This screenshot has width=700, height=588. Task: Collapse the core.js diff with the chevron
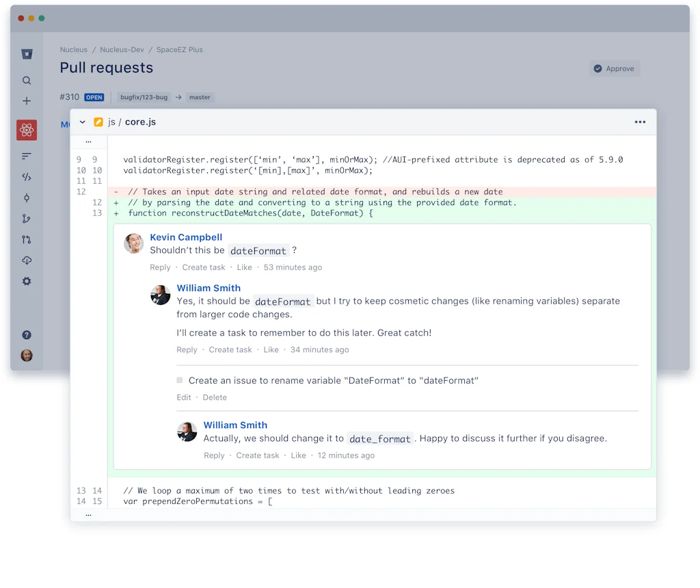81,121
